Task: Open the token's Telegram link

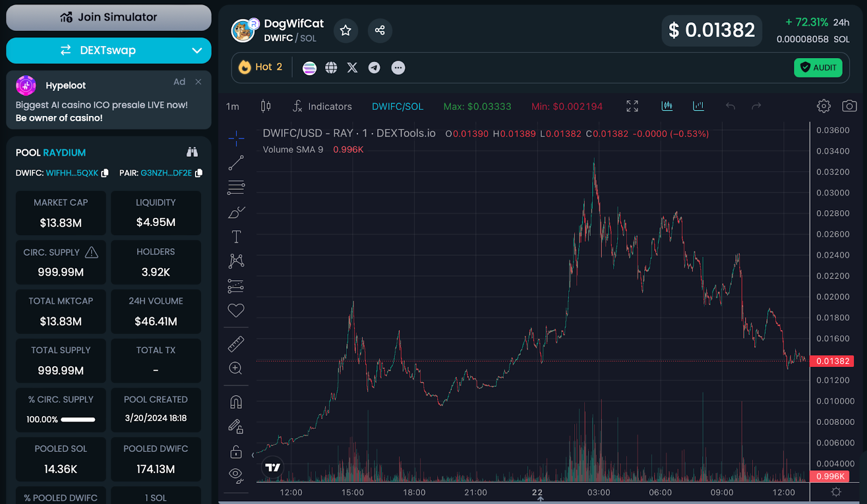Action: pos(374,68)
